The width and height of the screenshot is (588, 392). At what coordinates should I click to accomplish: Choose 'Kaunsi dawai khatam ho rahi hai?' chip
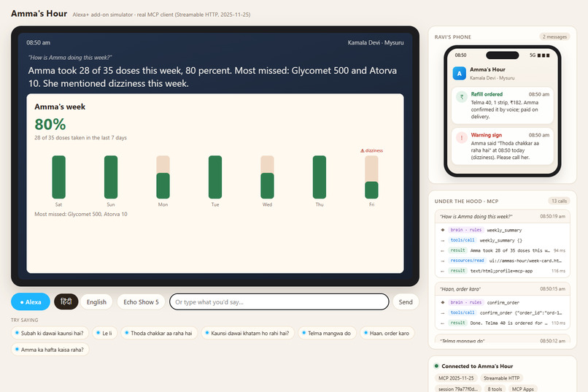[247, 333]
